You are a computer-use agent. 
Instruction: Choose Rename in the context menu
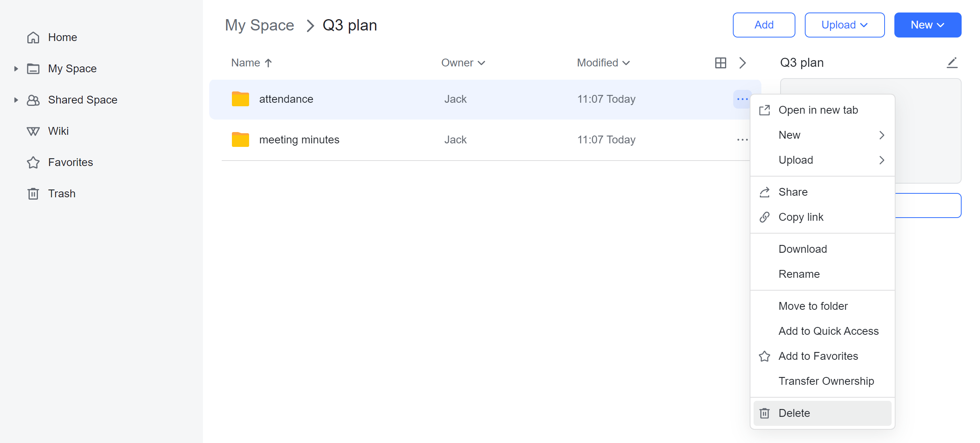799,274
